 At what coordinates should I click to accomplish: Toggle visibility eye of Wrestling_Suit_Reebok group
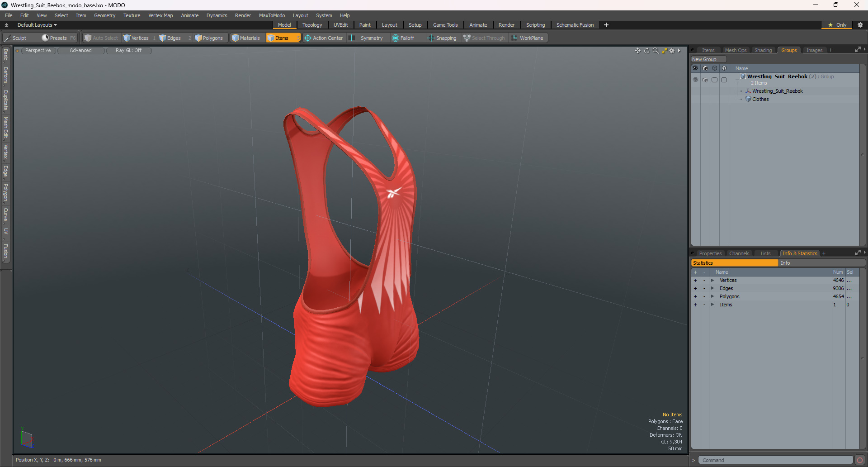695,80
